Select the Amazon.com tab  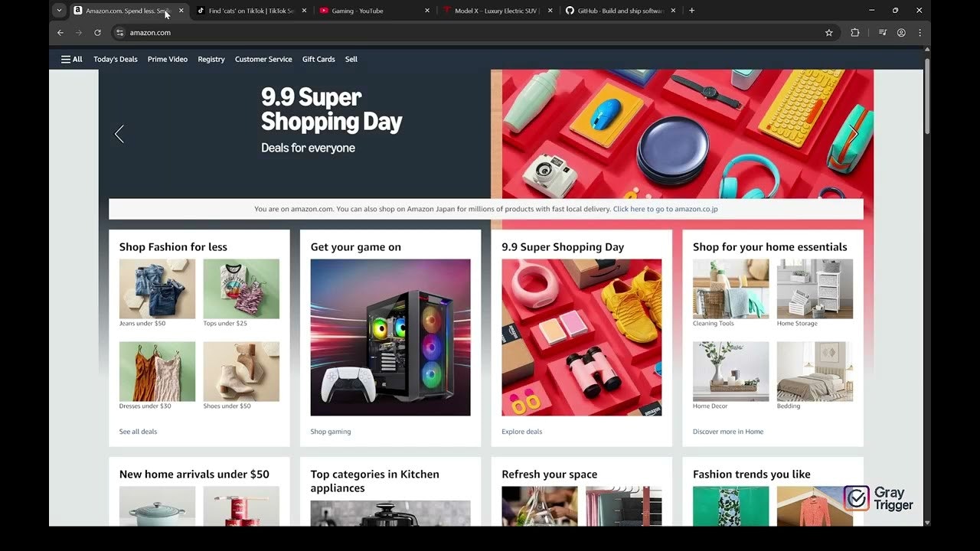[x=128, y=11]
